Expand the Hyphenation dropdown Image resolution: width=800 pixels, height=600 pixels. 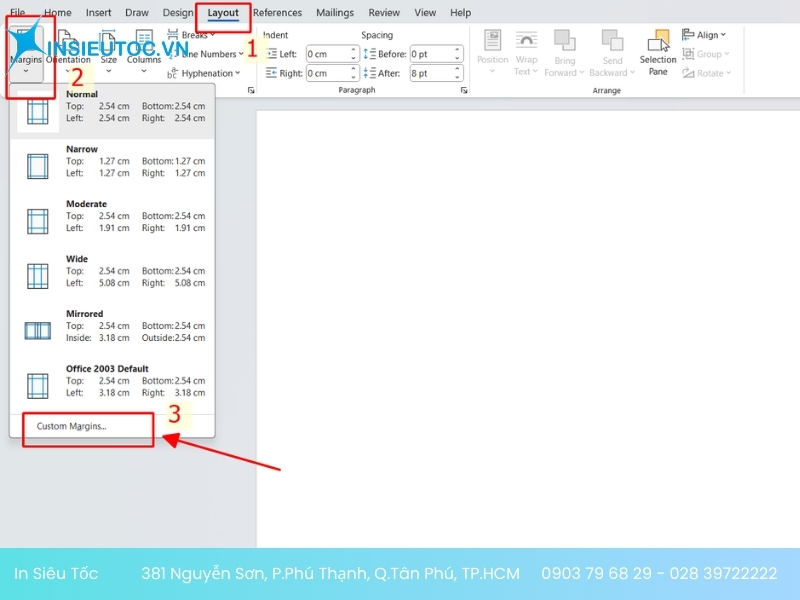206,73
